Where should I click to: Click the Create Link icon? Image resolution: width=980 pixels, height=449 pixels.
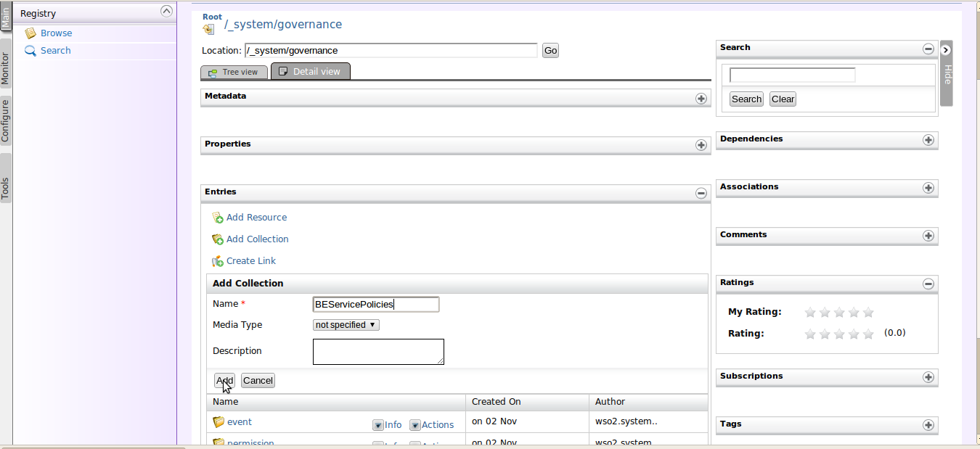point(217,260)
